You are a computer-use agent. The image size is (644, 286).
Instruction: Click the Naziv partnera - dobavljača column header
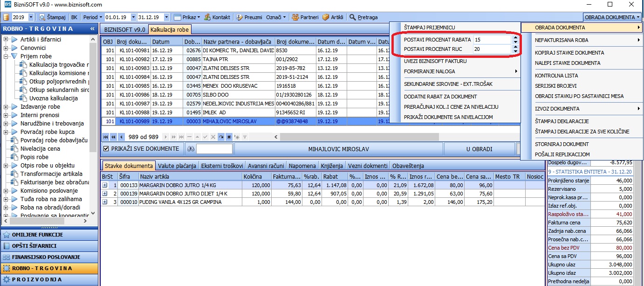click(x=238, y=42)
